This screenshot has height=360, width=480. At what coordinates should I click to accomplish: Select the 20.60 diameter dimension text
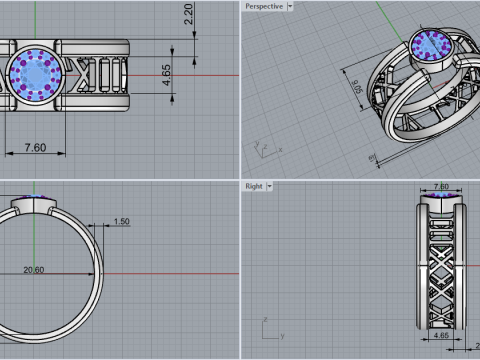(34, 270)
